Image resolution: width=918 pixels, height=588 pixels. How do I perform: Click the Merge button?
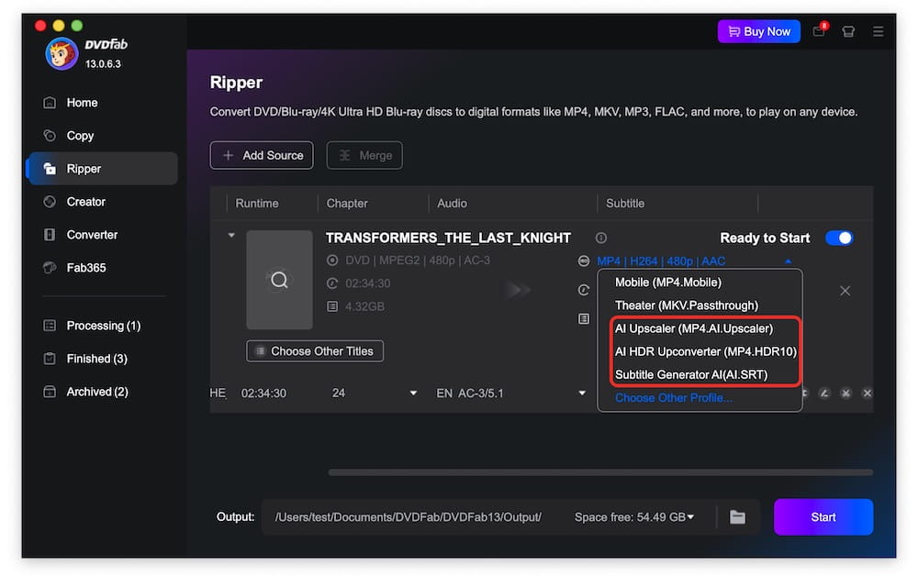(364, 156)
